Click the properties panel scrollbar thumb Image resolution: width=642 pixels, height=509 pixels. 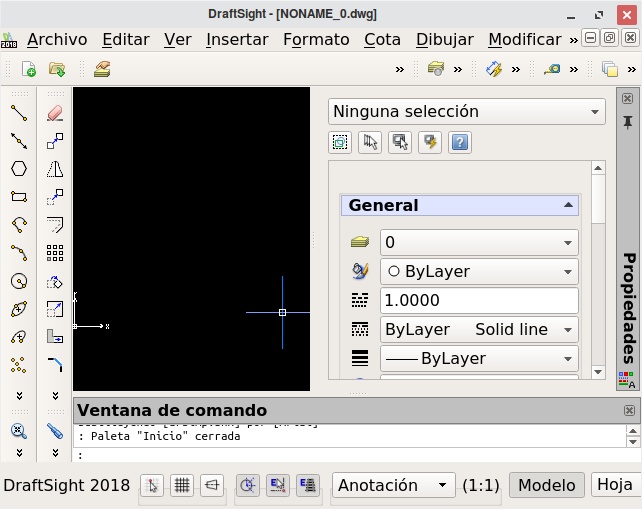coord(598,199)
